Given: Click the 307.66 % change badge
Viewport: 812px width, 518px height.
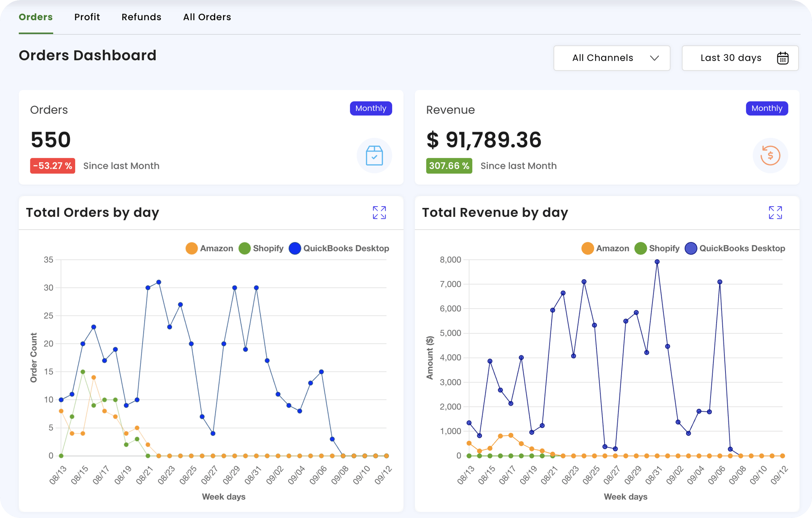Looking at the screenshot, I should click(449, 166).
